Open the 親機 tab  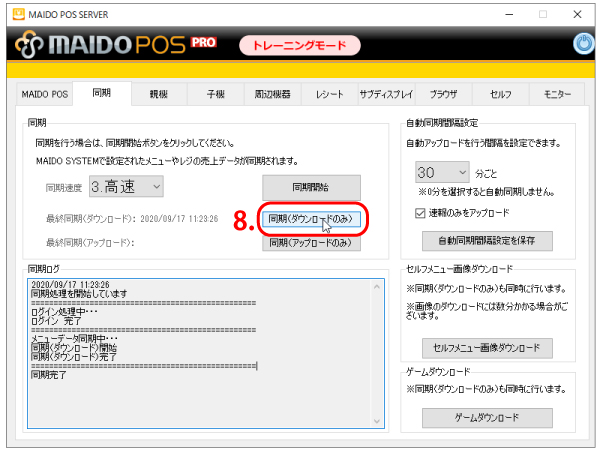click(159, 94)
